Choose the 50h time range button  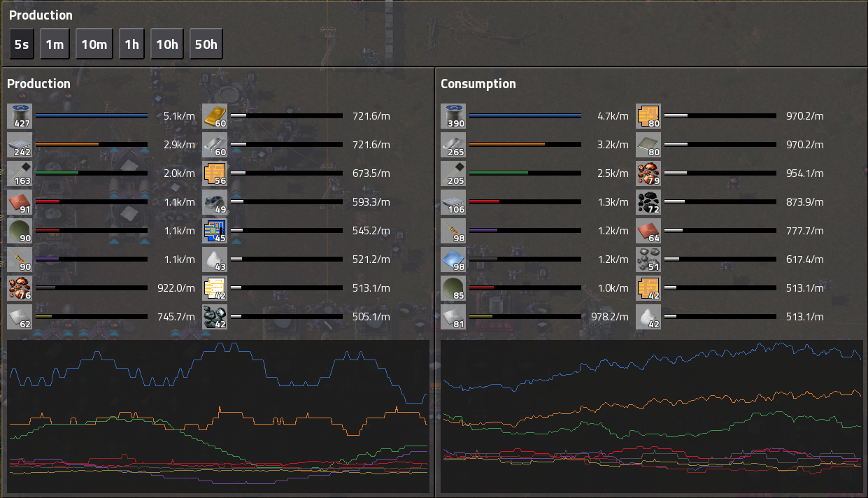click(x=206, y=45)
